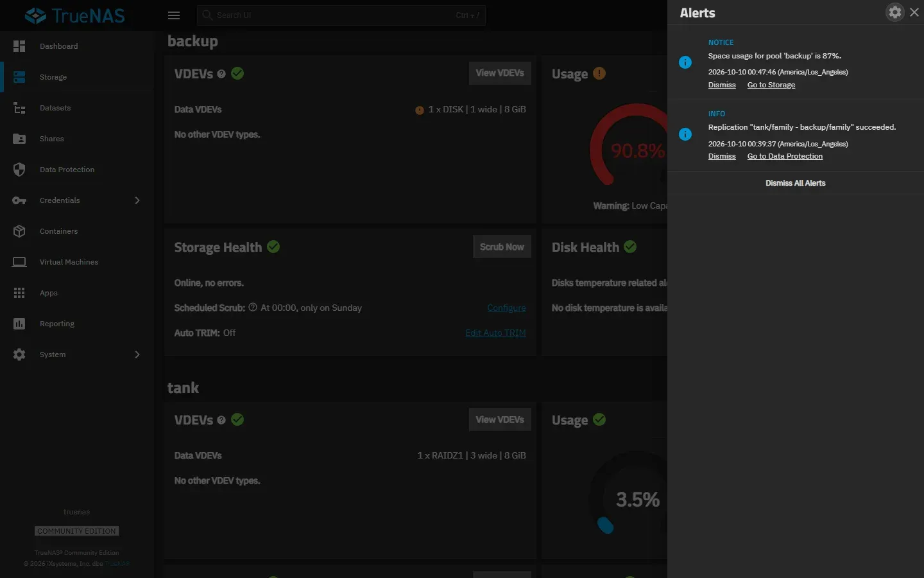Click the Search UI input field
The image size is (924, 578).
341,15
